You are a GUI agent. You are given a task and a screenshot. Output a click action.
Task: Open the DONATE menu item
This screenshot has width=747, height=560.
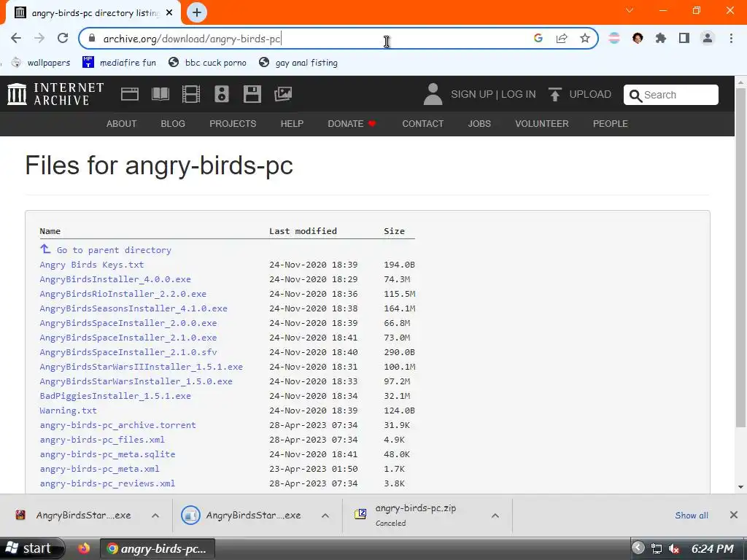[x=352, y=124]
